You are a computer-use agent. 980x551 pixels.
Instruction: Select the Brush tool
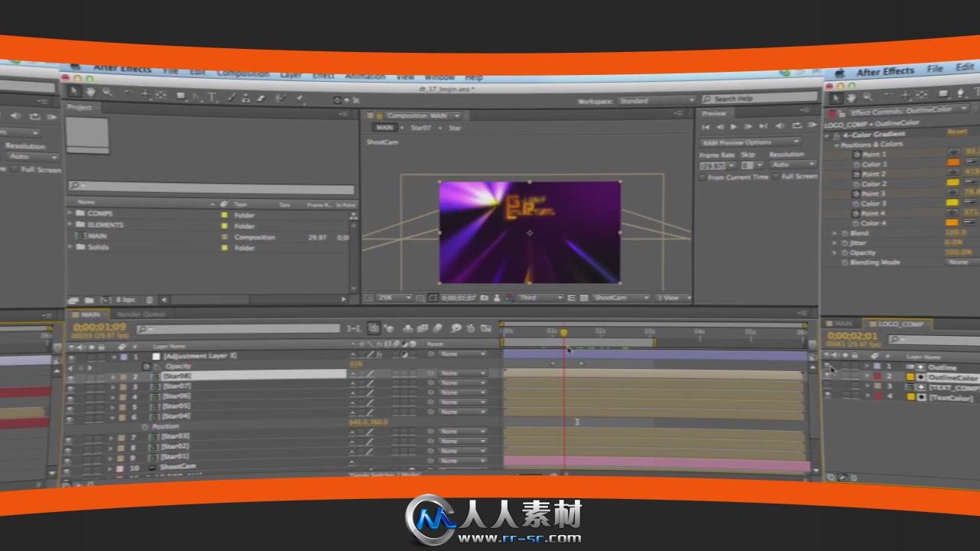(232, 97)
